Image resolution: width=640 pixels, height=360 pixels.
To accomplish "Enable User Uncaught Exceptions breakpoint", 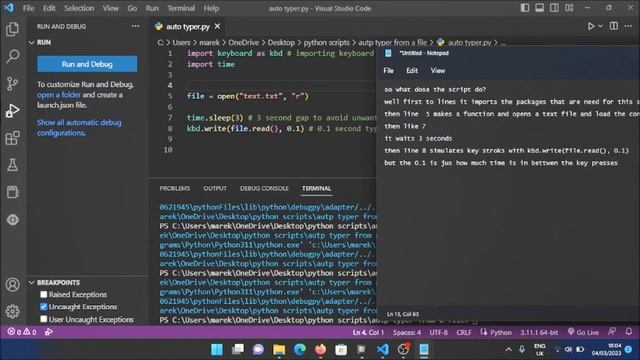I will (44, 319).
